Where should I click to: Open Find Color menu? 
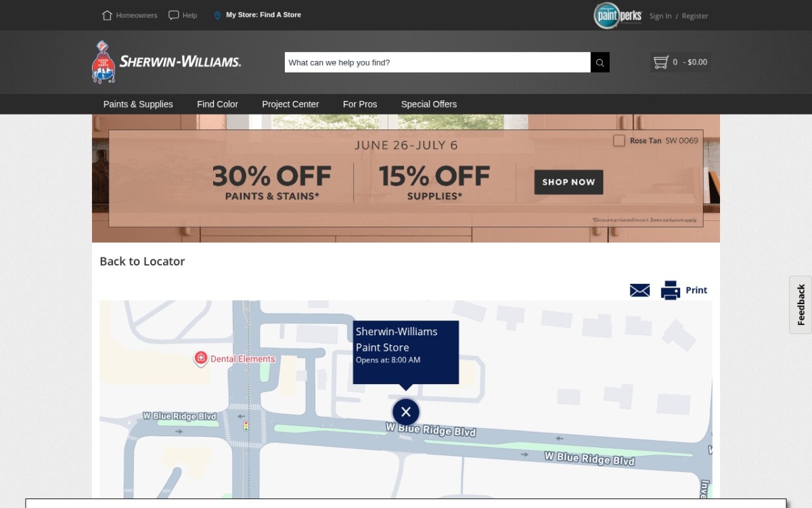(217, 104)
